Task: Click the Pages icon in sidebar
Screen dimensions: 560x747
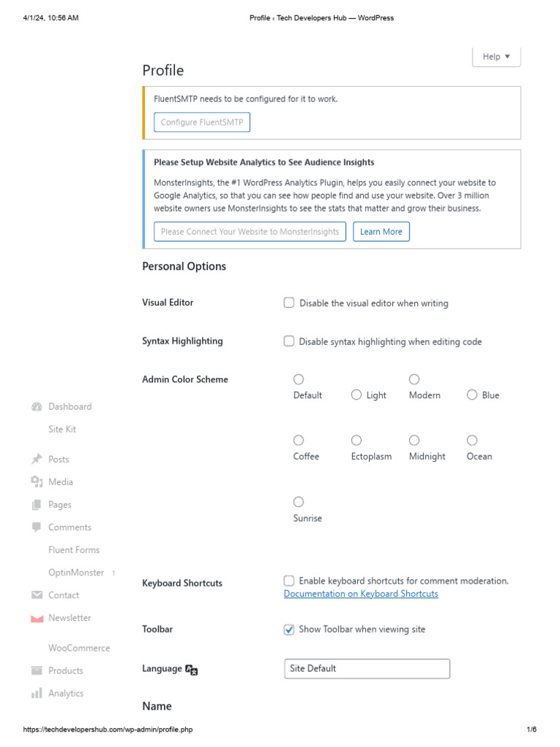Action: (36, 505)
